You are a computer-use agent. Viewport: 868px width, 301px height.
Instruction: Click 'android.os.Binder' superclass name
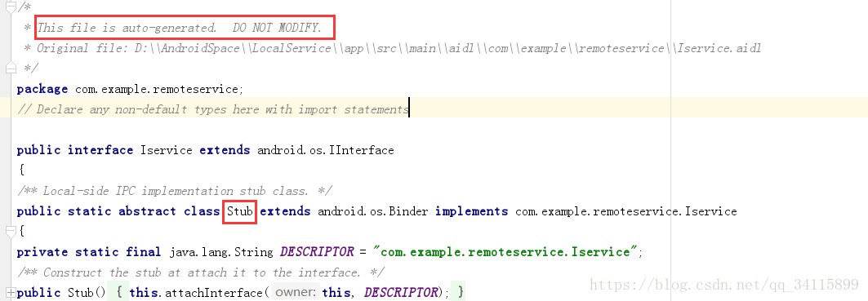click(x=372, y=211)
